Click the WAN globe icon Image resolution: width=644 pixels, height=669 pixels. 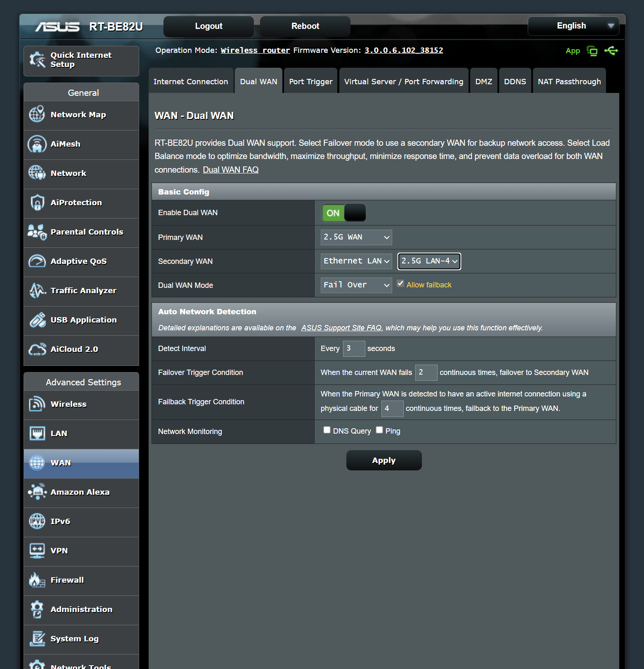click(x=37, y=463)
